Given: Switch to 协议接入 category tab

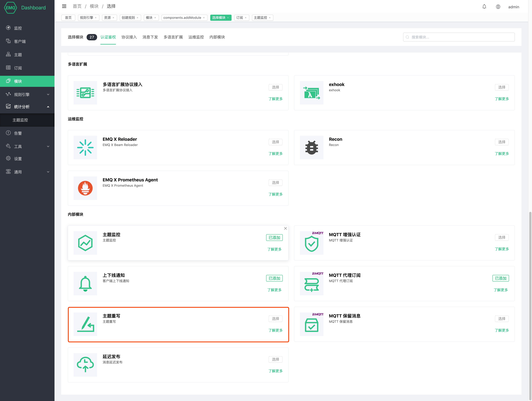Looking at the screenshot, I should point(129,37).
